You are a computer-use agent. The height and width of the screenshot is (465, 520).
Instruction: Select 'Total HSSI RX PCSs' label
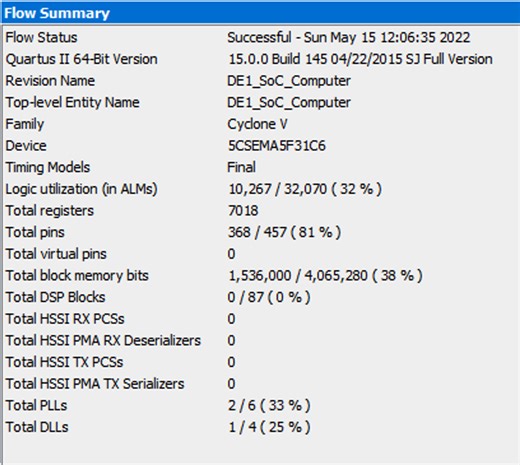[x=65, y=319]
